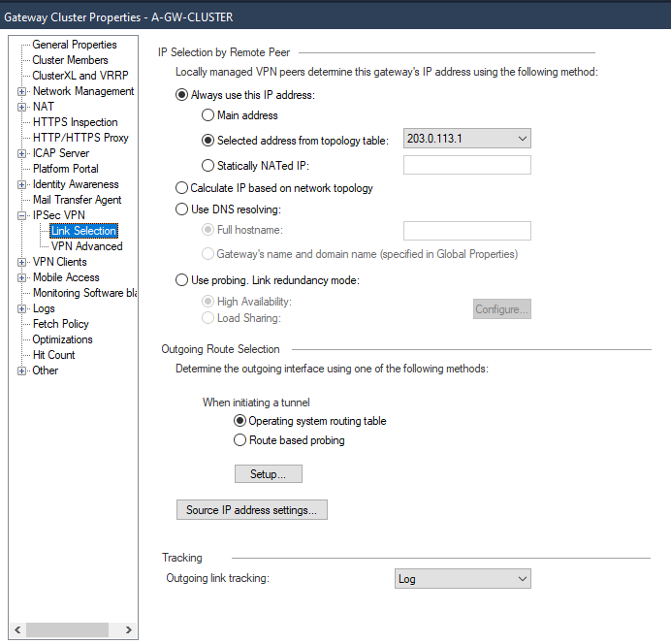Image resolution: width=671 pixels, height=644 pixels.
Task: Select Cluster Members in the tree
Action: coord(70,60)
